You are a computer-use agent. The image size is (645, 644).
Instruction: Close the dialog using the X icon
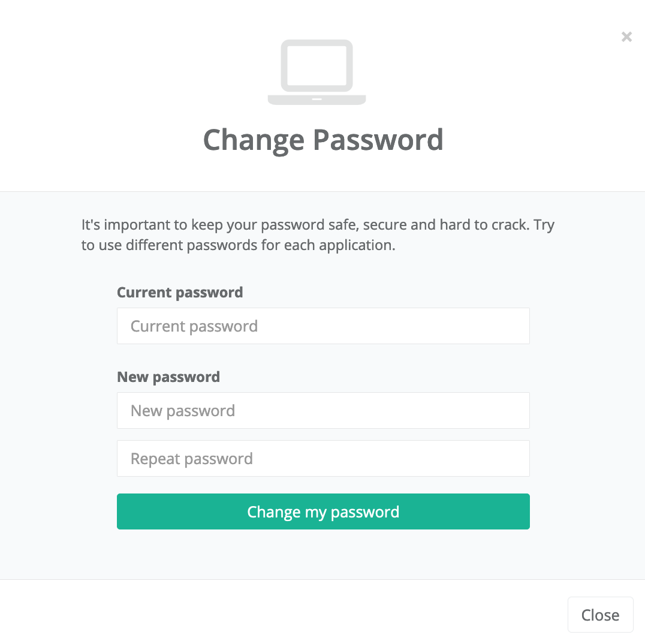pyautogui.click(x=626, y=37)
